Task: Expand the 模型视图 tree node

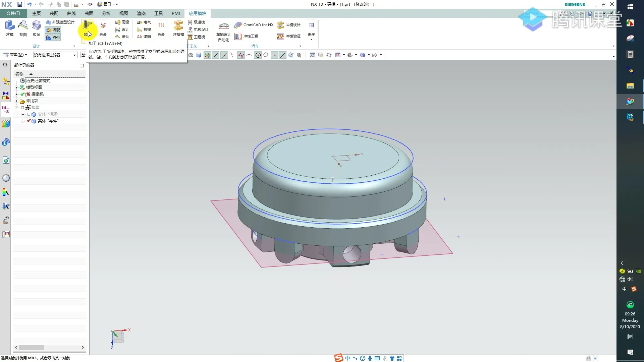Action: (16, 87)
